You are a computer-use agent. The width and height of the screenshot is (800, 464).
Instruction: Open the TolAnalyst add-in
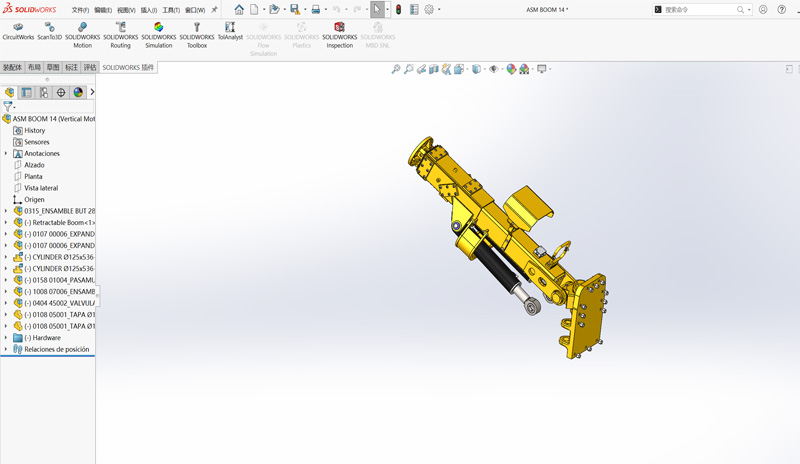(x=230, y=31)
